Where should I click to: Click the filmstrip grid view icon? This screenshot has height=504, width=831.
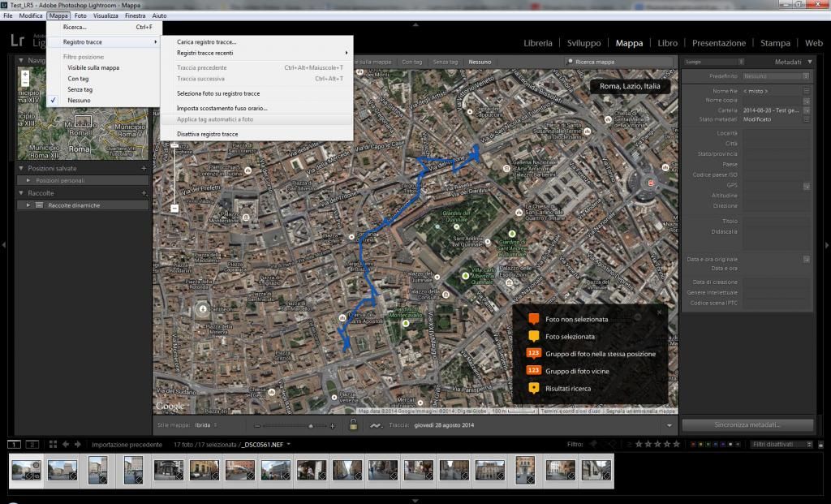click(x=53, y=444)
